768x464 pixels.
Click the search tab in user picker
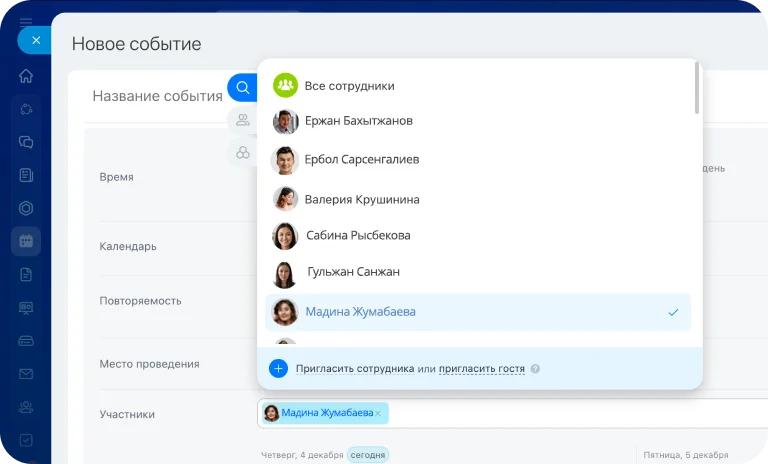pyautogui.click(x=242, y=88)
